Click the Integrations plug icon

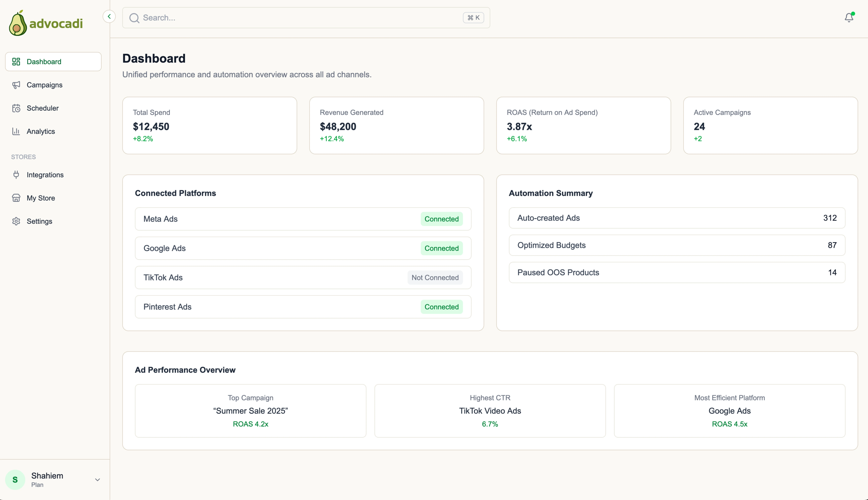pyautogui.click(x=16, y=175)
